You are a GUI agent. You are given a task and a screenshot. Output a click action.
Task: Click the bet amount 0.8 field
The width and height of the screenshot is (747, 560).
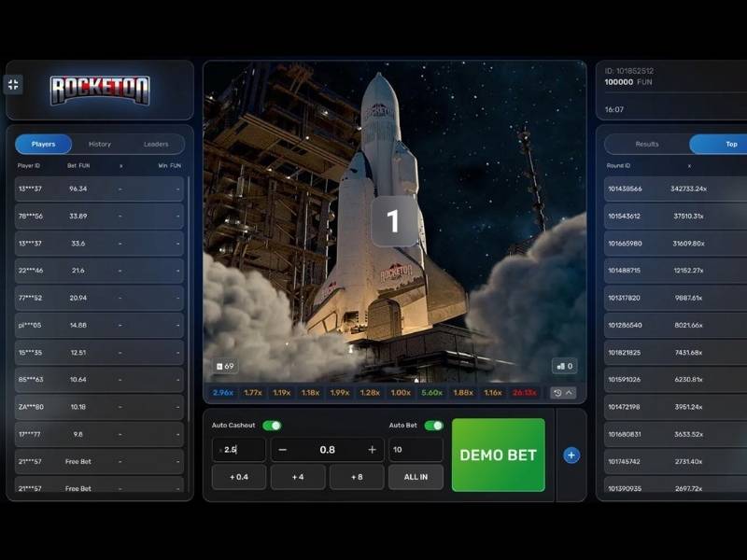pos(328,450)
